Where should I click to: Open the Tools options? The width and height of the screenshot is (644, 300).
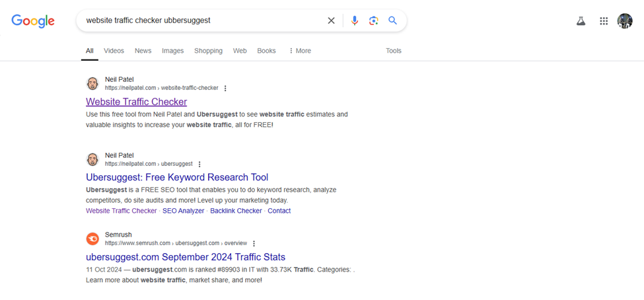click(394, 51)
